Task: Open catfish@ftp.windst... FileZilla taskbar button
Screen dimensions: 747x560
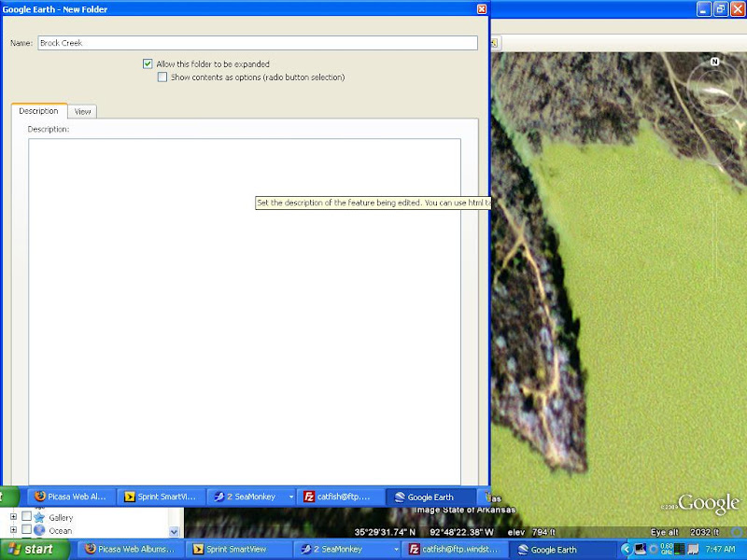Action: 453,550
